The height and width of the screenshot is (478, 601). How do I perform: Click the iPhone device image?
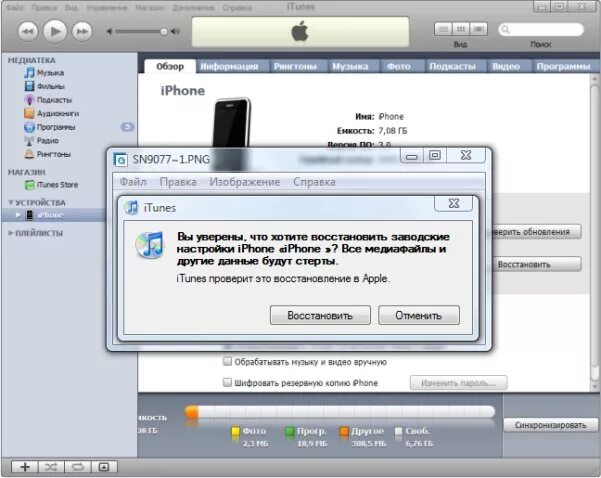click(x=232, y=123)
